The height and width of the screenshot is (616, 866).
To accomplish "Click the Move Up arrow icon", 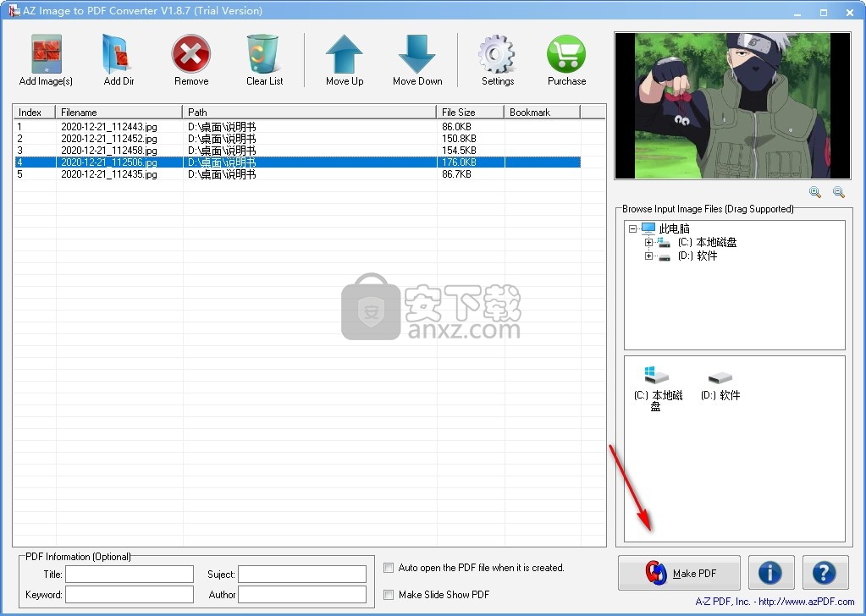I will pos(344,53).
